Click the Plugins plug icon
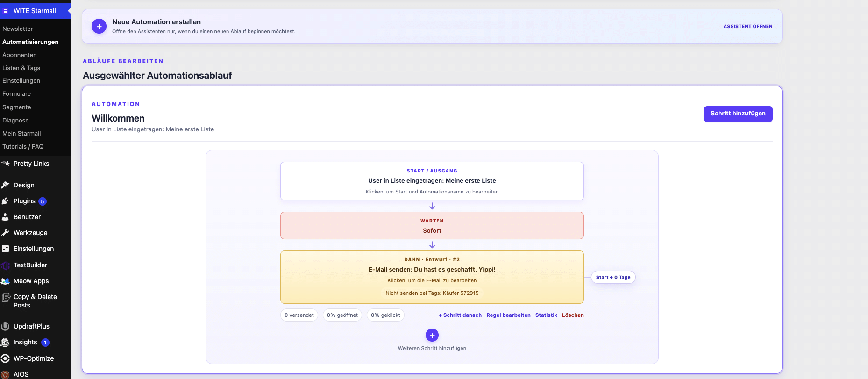The height and width of the screenshot is (379, 868). click(6, 201)
